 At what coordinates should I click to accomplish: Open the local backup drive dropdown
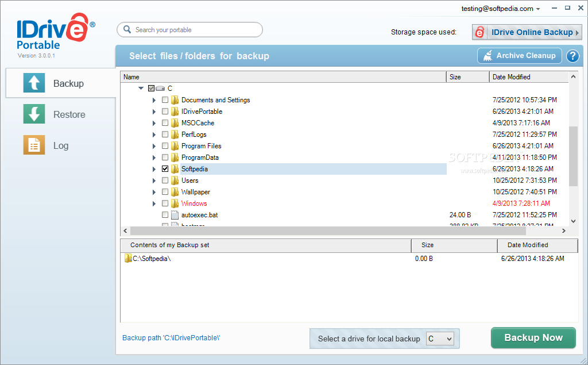click(440, 339)
